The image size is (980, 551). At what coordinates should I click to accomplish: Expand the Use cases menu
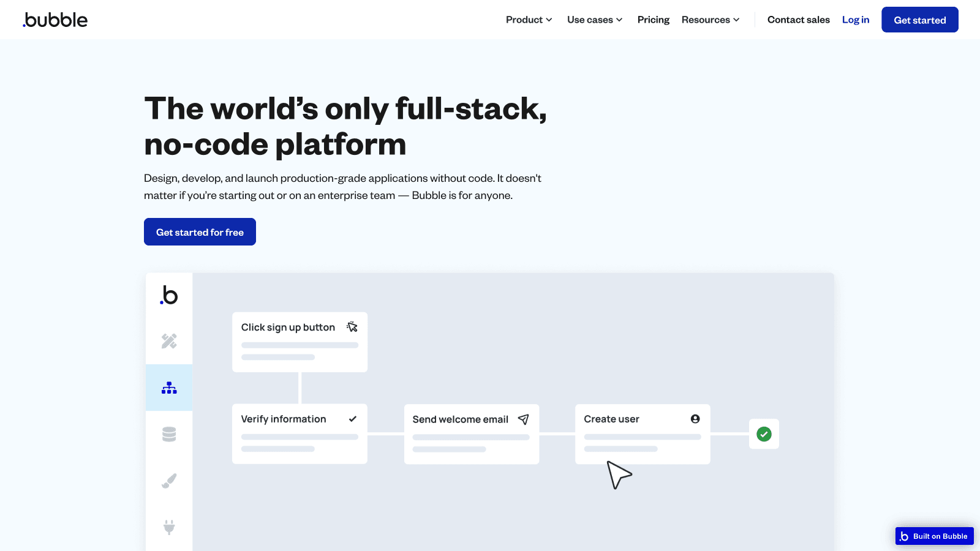595,20
